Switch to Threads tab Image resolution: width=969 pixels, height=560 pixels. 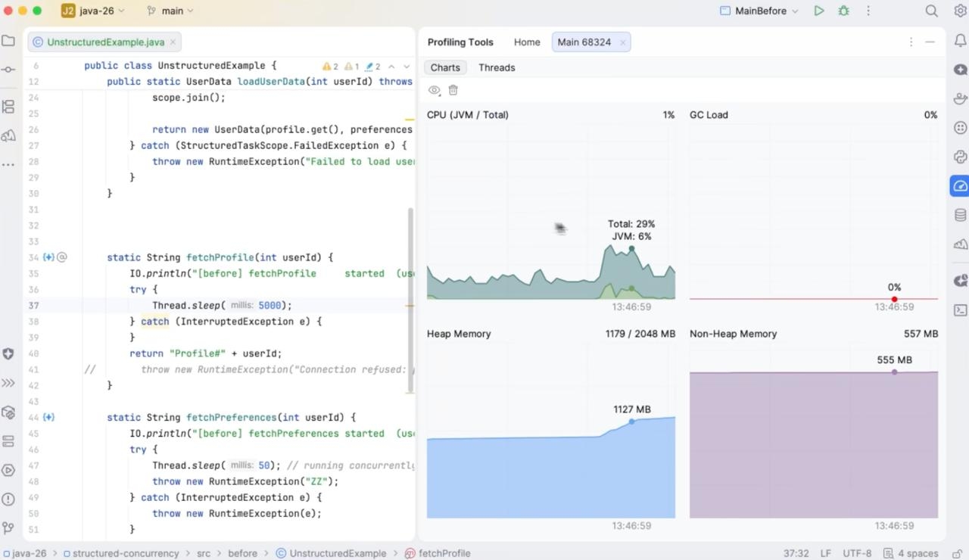click(497, 67)
